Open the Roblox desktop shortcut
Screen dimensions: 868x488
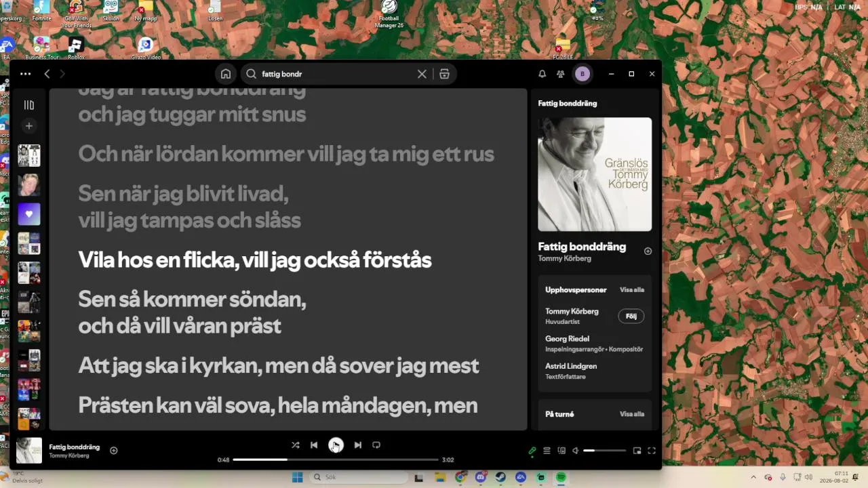coord(75,48)
